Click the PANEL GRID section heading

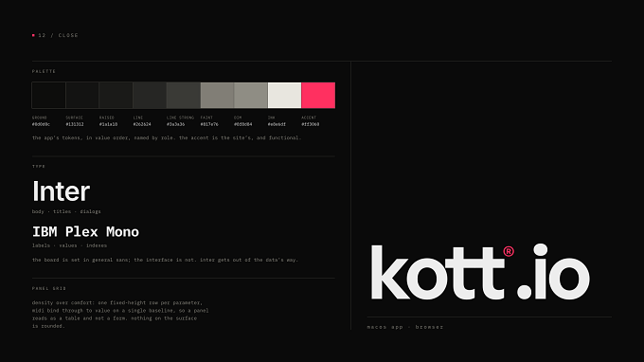(49, 288)
